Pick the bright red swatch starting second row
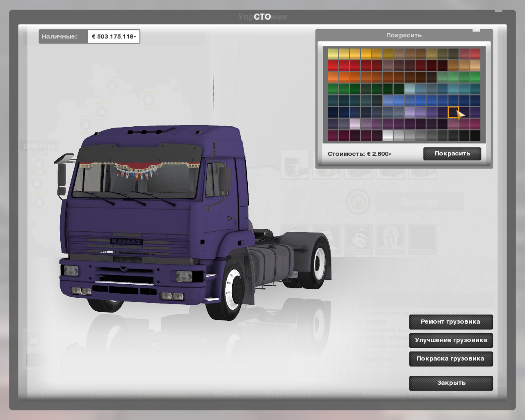The image size is (525, 420). point(333,66)
